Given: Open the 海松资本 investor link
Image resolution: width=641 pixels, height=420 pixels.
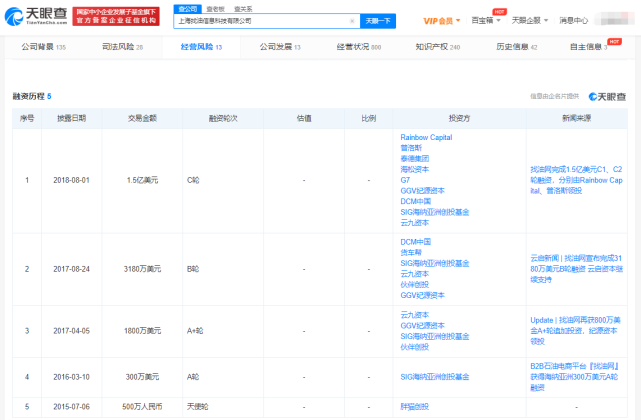Looking at the screenshot, I should (415, 169).
